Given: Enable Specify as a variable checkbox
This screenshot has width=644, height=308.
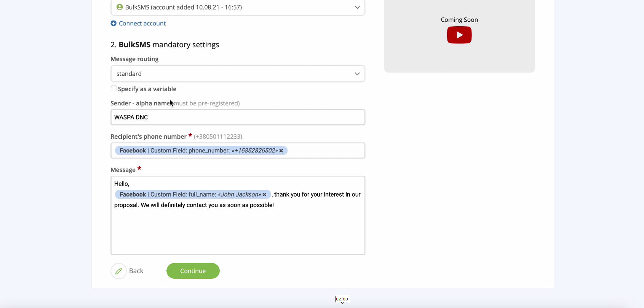Looking at the screenshot, I should point(113,89).
